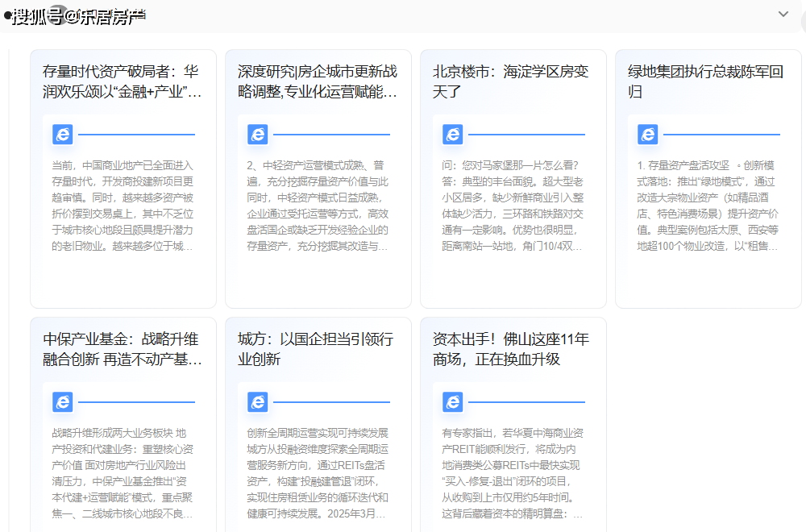Click the browser icon in 深度研究 房企城市更新 card
Viewport: 806px width, 532px height.
pos(258,135)
